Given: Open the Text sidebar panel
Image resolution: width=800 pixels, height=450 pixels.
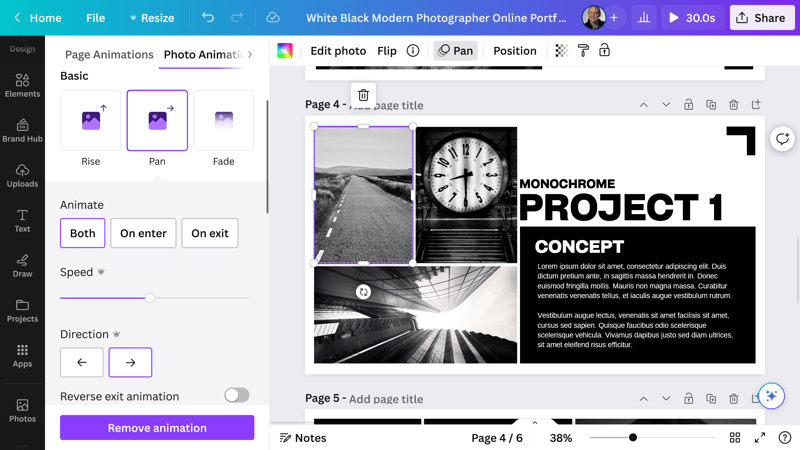Looking at the screenshot, I should (x=22, y=220).
